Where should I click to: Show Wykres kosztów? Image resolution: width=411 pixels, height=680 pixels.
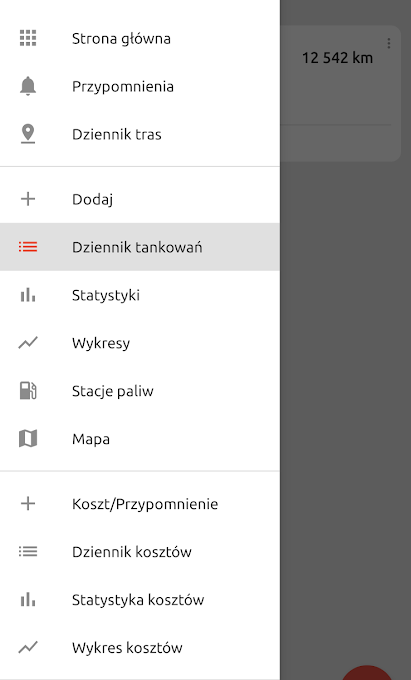pyautogui.click(x=140, y=647)
